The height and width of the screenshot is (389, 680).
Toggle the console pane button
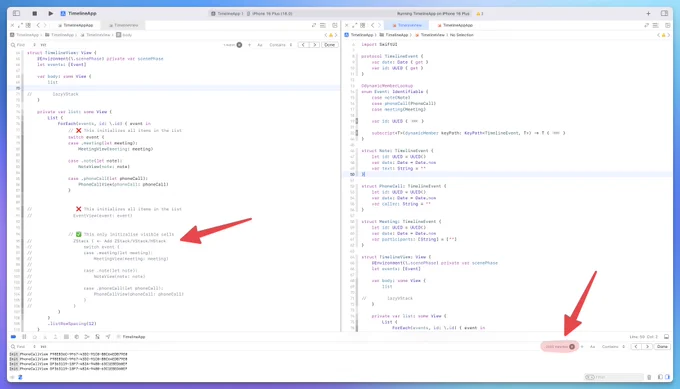click(667, 377)
